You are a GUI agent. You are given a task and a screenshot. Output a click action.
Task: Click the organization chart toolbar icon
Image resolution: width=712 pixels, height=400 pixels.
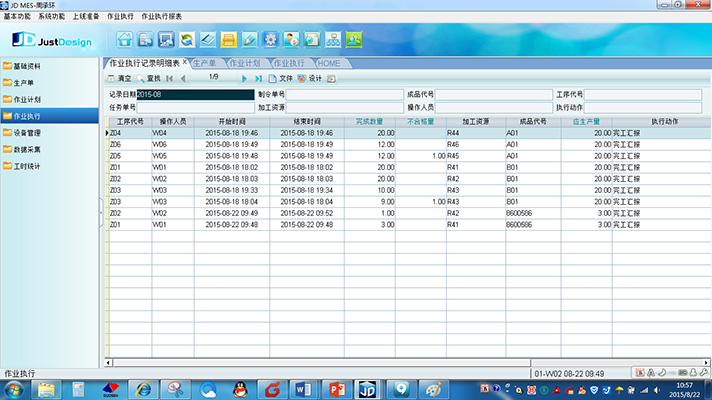point(333,40)
